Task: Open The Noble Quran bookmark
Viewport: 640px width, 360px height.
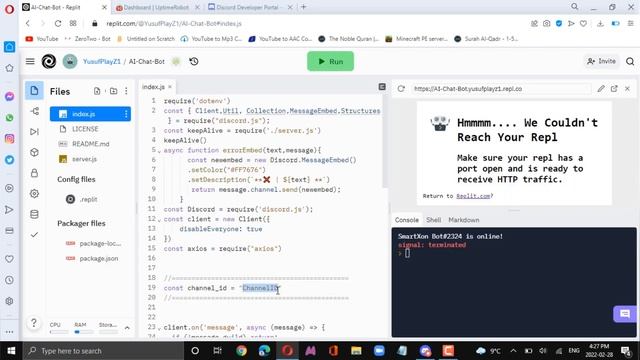Action: 349,39
